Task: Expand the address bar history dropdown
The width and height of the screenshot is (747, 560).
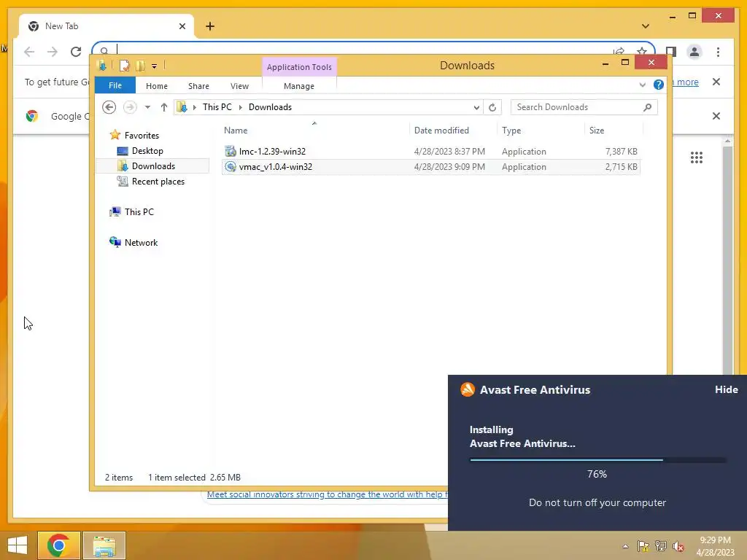Action: tap(476, 108)
